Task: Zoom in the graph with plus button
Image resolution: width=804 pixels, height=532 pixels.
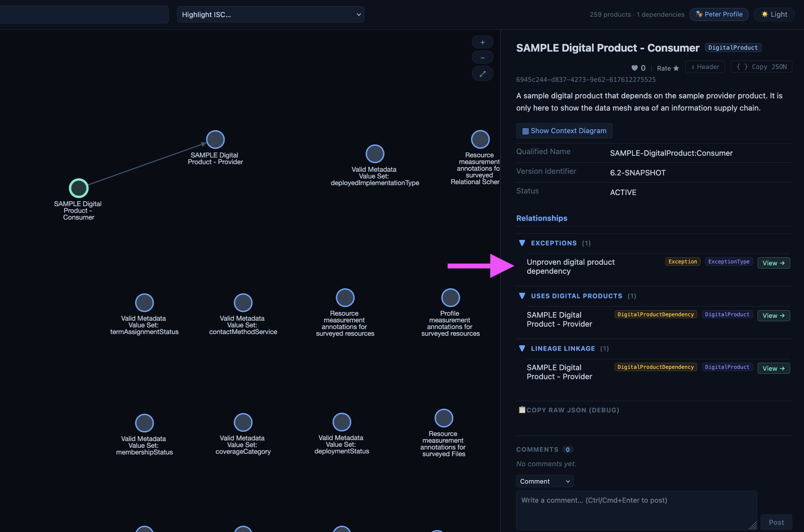Action: 482,43
